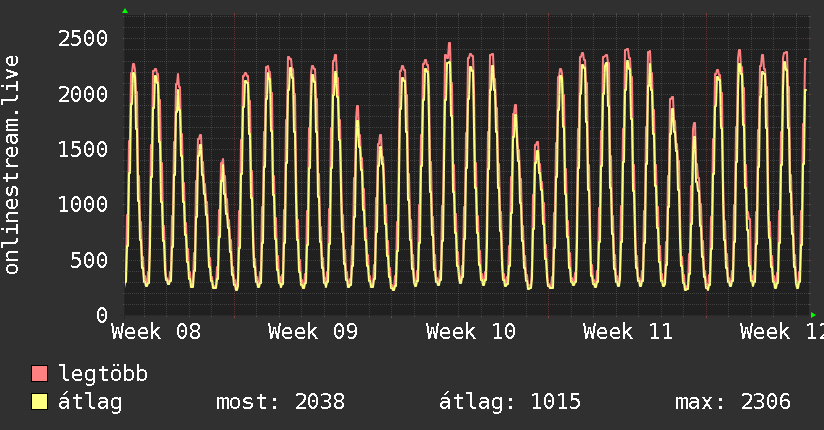Viewport: 824px width, 430px height.
Task: Click the 500 y-axis value
Action: pos(89,260)
